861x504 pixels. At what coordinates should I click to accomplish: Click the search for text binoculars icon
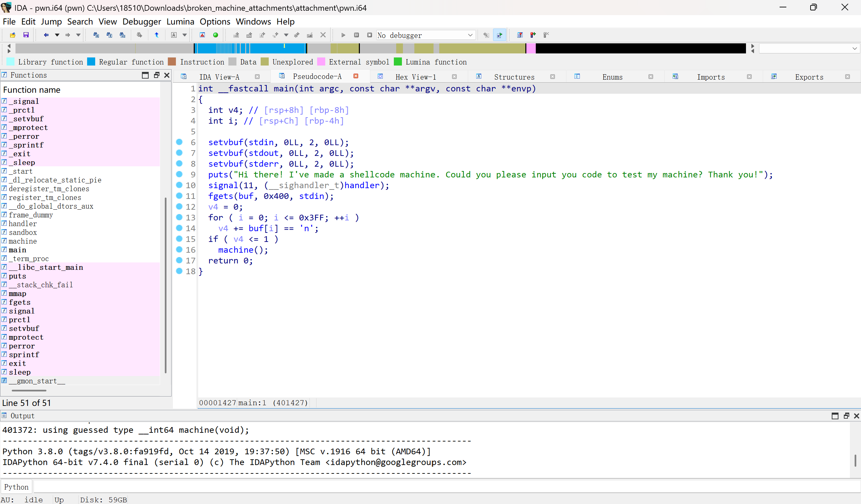tap(109, 35)
